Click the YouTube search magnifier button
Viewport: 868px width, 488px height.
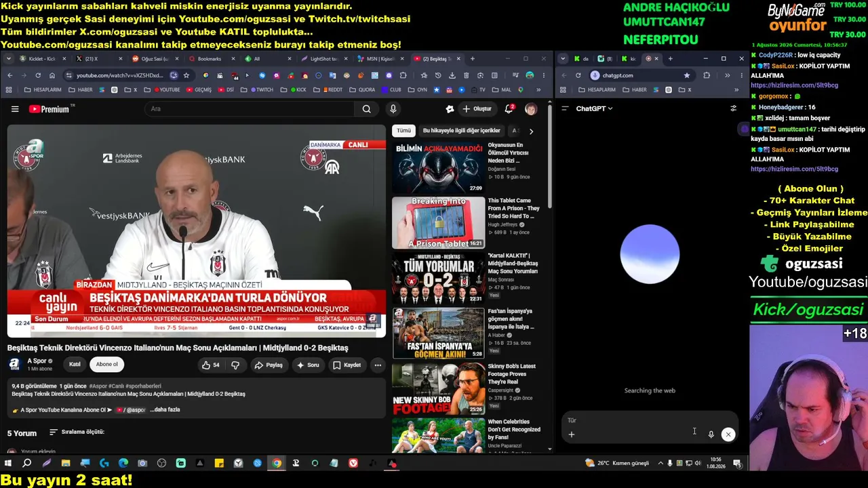click(366, 109)
